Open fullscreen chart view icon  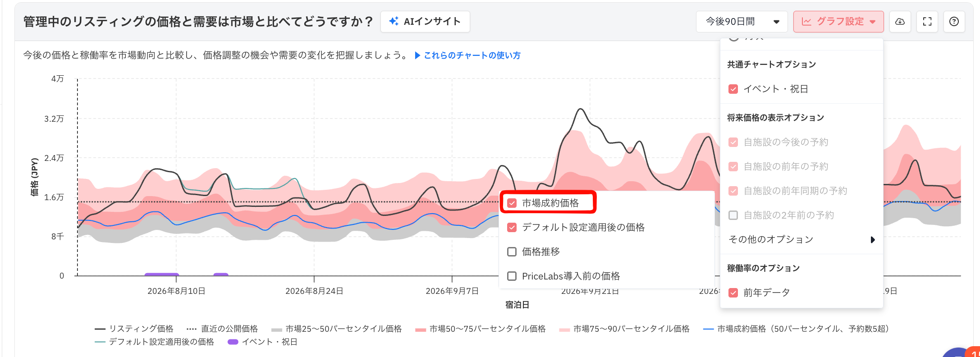coord(927,22)
